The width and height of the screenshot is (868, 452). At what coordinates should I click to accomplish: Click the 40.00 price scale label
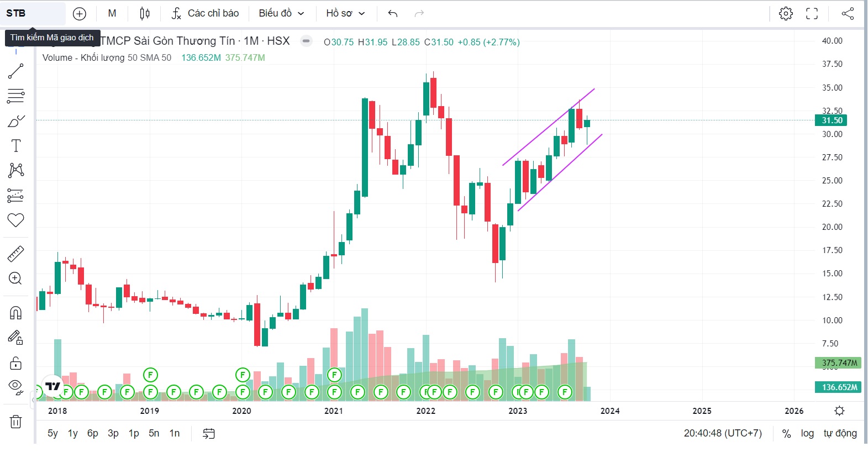(x=832, y=40)
